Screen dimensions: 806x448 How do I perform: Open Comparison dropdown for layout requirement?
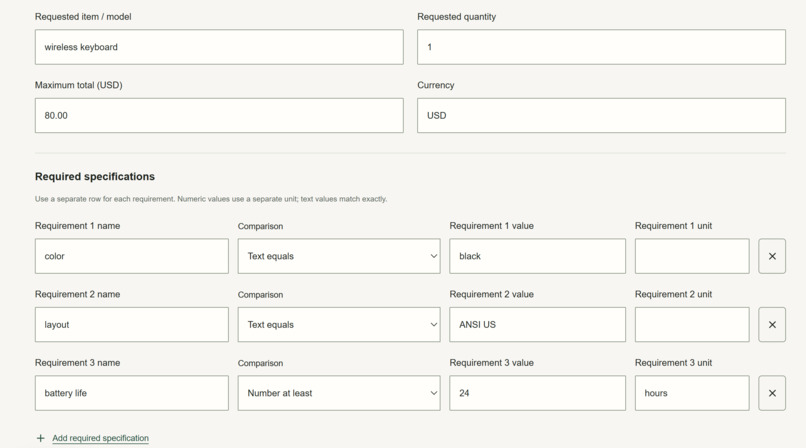click(339, 325)
